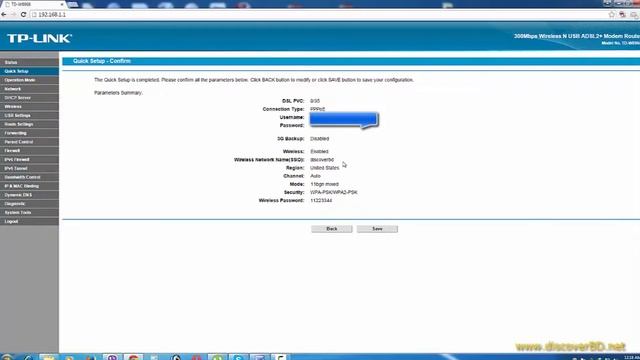Image resolution: width=640 pixels, height=360 pixels.
Task: Click the browser back arrow
Action: click(4, 14)
